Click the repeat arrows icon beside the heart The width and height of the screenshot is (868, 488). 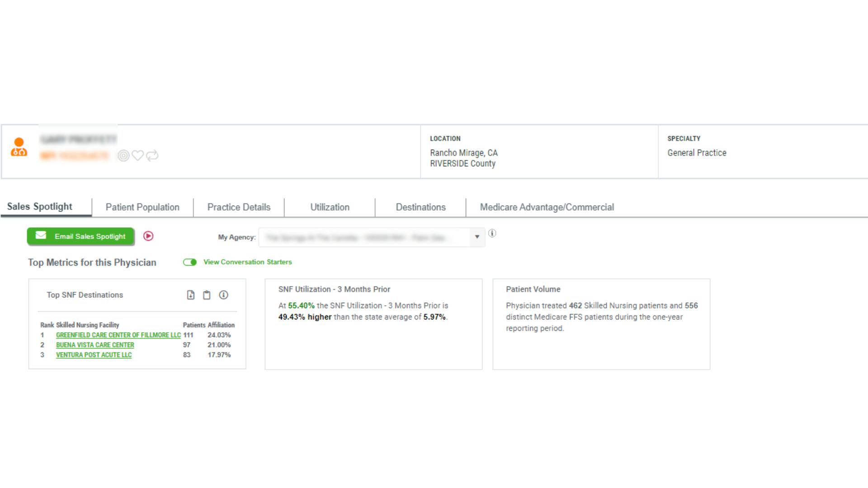click(152, 156)
